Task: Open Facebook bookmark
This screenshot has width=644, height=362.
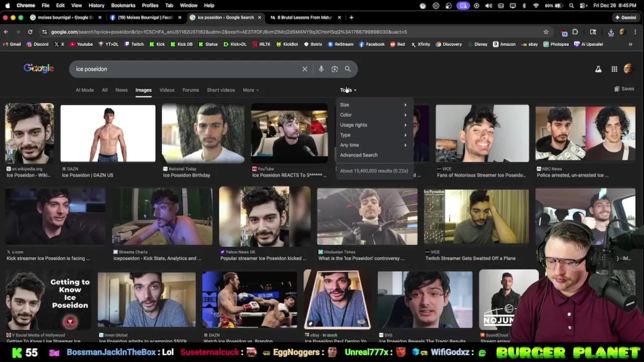Action: [x=371, y=44]
